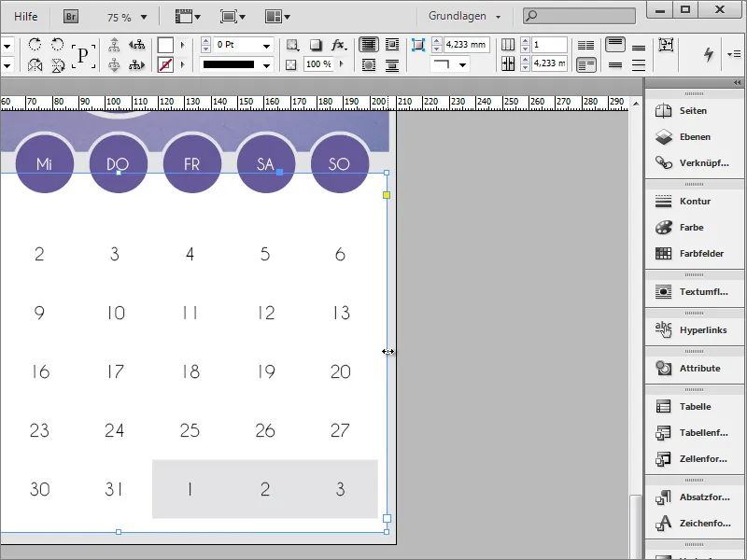Flip horizontal icon in control bar
Screen dimensions: 747x560
point(35,64)
